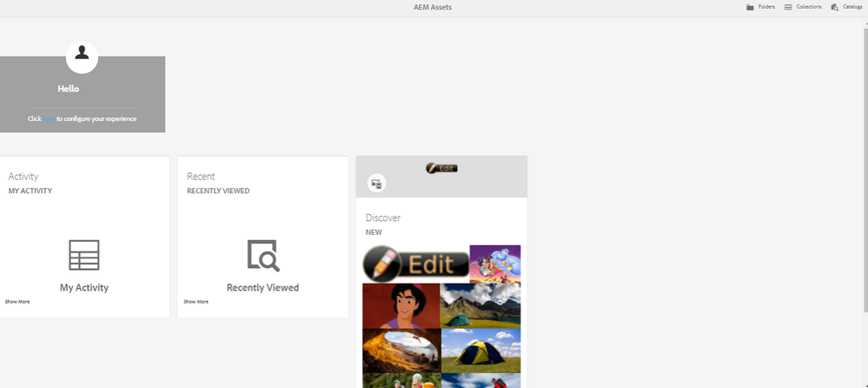Click the Recently Viewed magnifier icon
This screenshot has height=388, width=868.
point(262,256)
